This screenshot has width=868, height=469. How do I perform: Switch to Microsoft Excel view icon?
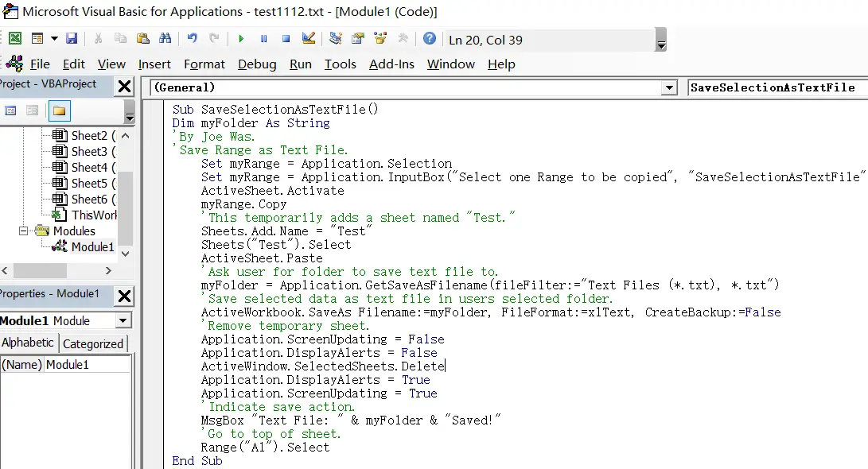(15, 38)
